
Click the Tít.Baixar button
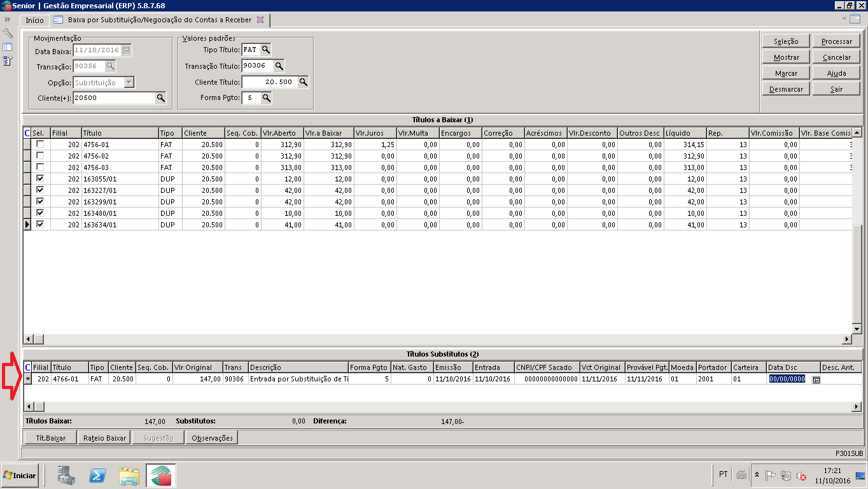(50, 438)
